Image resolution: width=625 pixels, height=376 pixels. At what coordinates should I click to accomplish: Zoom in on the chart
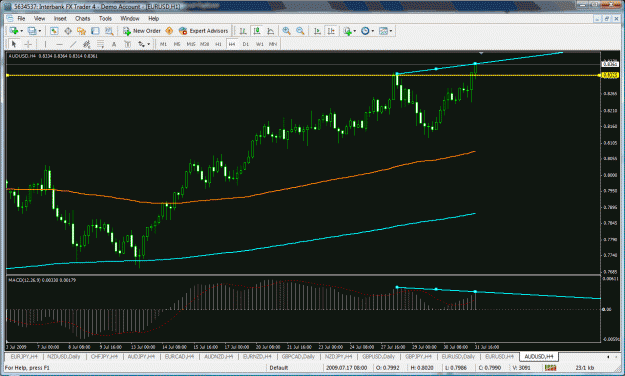tap(286, 31)
